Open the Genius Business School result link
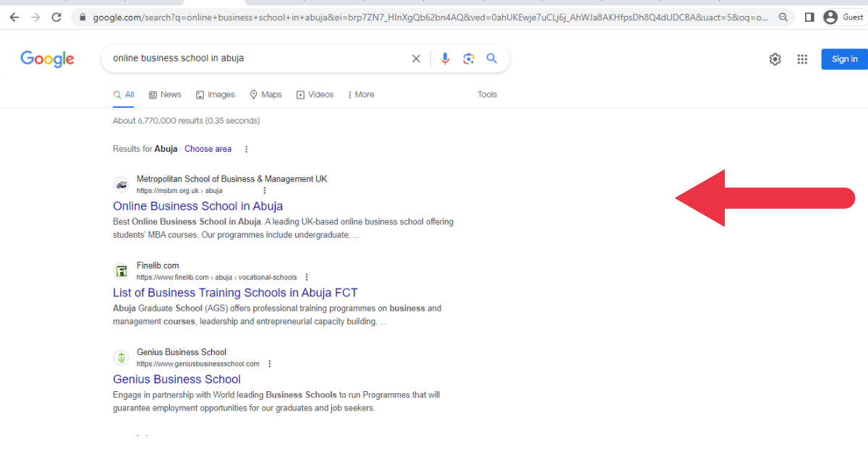The height and width of the screenshot is (454, 868). (x=176, y=380)
